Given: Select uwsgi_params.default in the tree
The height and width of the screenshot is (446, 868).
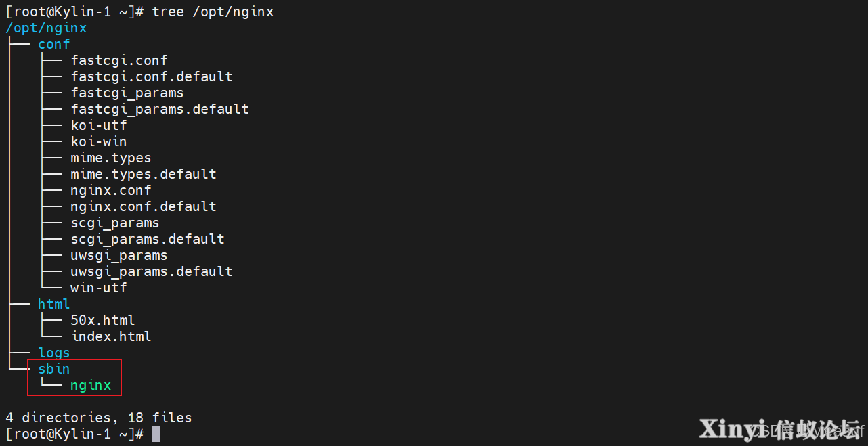Looking at the screenshot, I should point(152,271).
